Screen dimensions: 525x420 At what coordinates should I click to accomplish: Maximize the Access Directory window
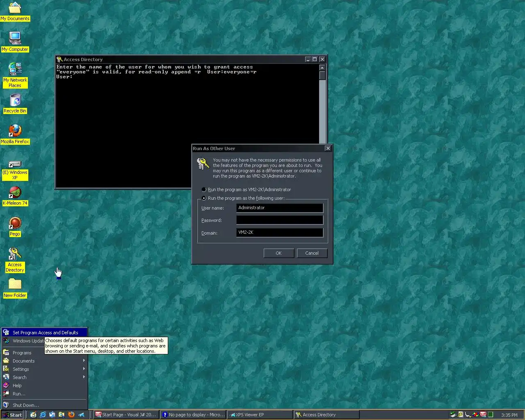tap(315, 59)
